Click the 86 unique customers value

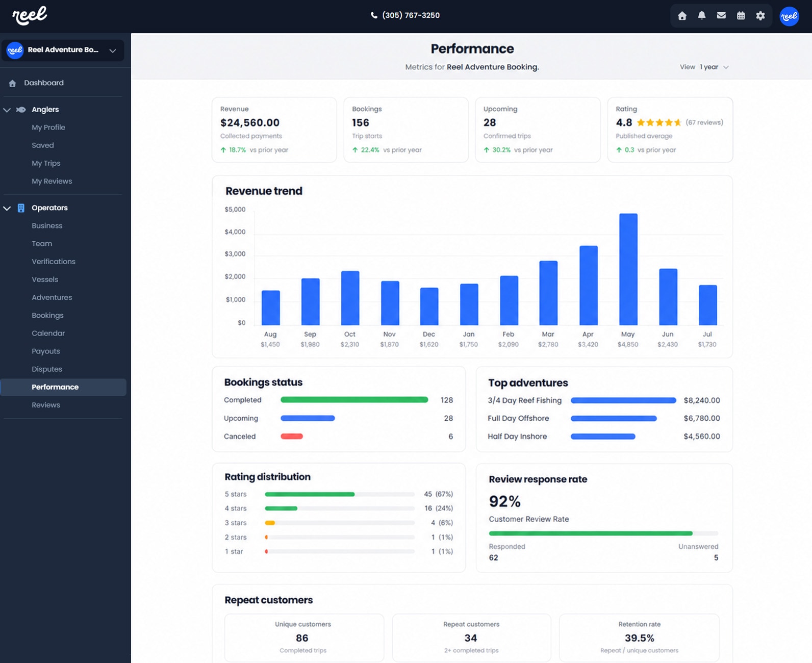[x=302, y=638]
